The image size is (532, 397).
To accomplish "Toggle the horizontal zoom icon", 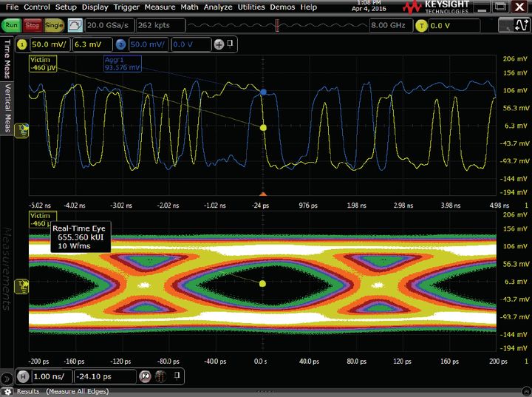I will coord(145,376).
